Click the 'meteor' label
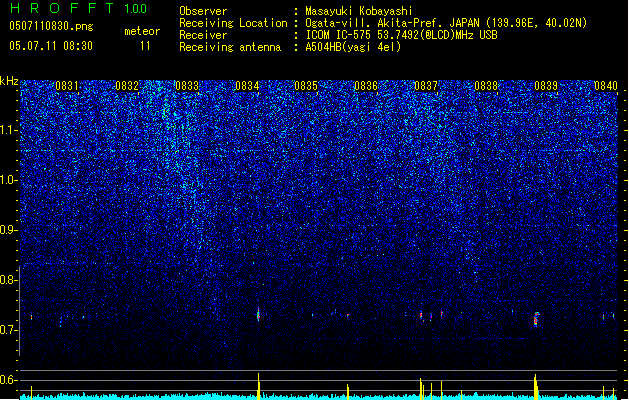 pyautogui.click(x=142, y=31)
